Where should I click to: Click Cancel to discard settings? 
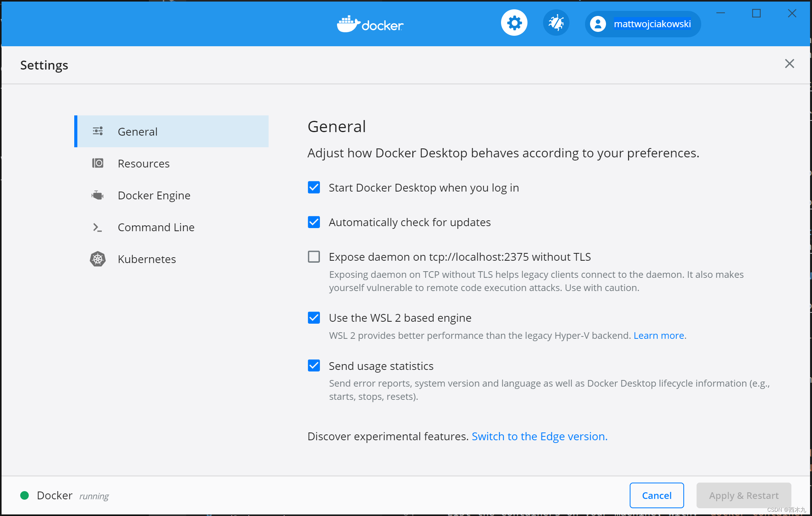657,494
